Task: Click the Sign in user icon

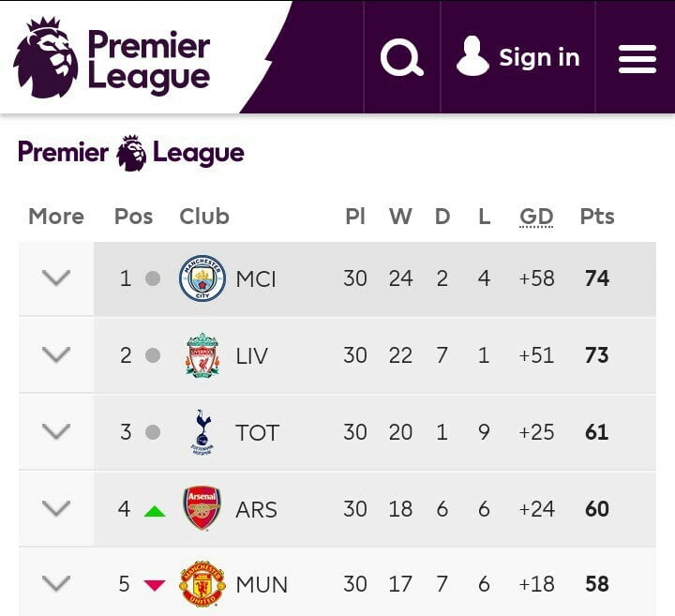Action: coord(472,57)
